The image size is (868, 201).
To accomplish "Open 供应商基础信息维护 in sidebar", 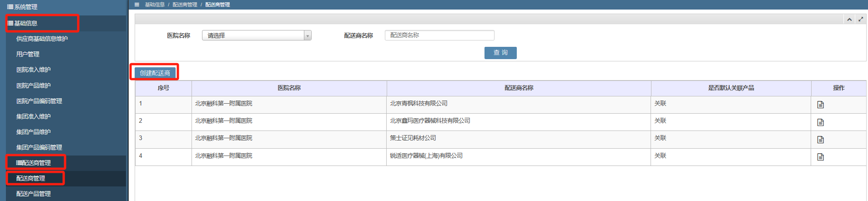I will (42, 39).
